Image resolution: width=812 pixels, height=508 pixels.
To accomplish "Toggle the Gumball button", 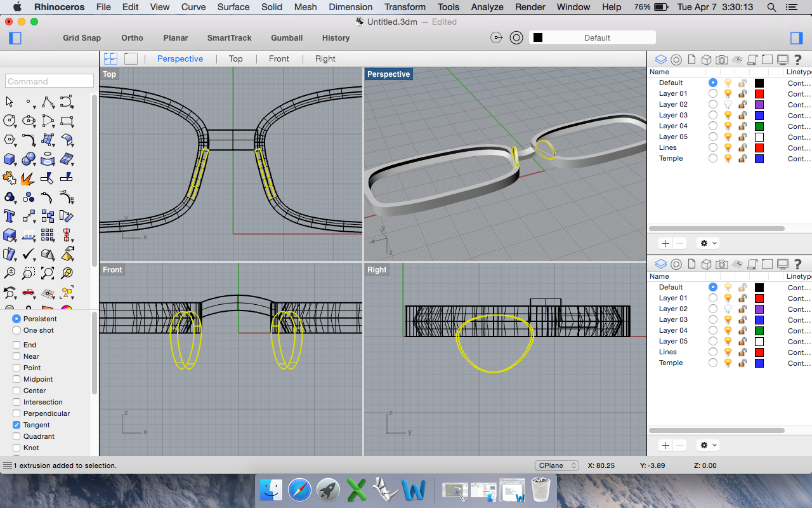I will (287, 37).
